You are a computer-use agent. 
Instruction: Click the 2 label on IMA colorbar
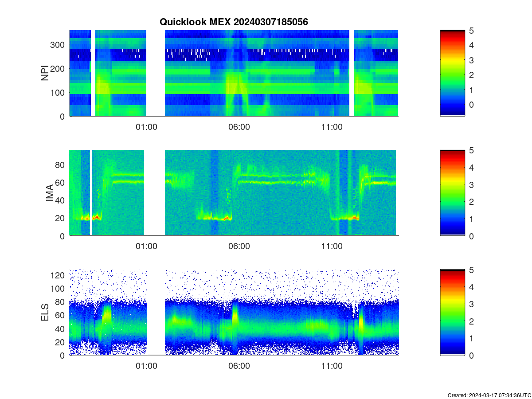point(470,201)
